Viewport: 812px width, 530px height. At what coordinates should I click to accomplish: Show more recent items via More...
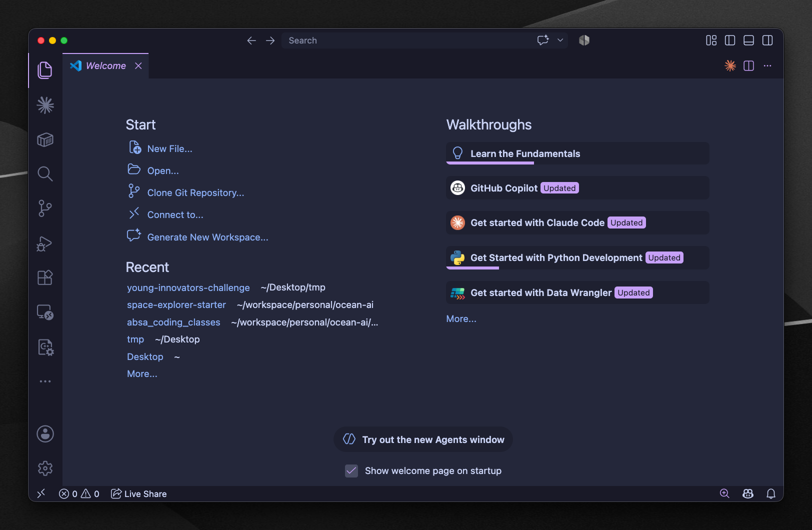tap(142, 374)
